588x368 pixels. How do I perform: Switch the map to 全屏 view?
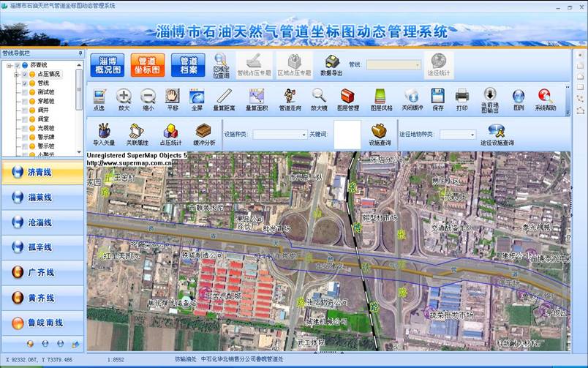click(197, 99)
